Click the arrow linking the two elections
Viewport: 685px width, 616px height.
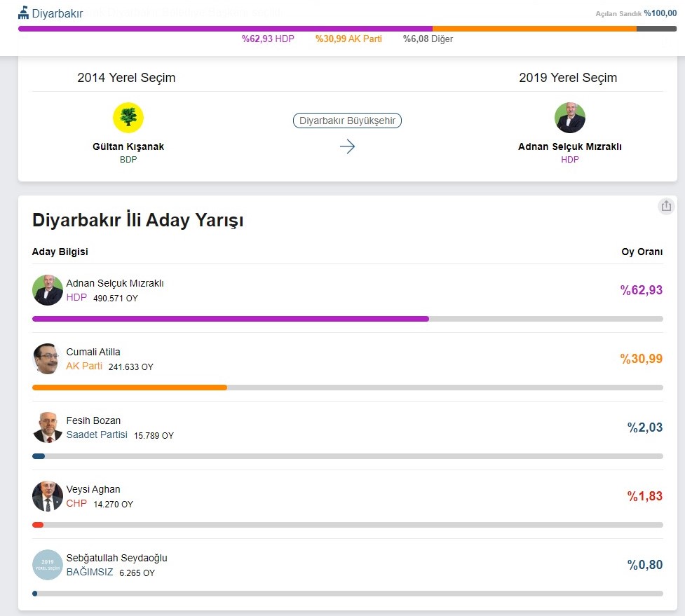click(x=347, y=146)
